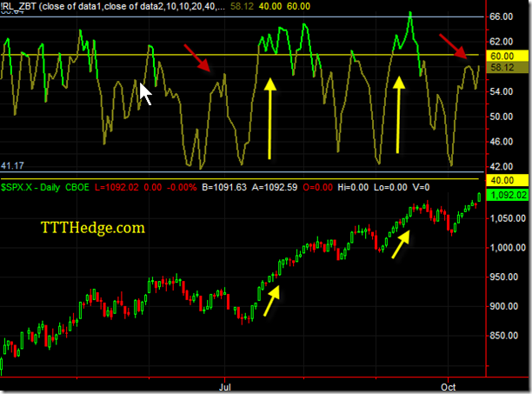This screenshot has width=532, height=394.
Task: Click the second tall yellow up arrow in indicator
Action: click(398, 114)
